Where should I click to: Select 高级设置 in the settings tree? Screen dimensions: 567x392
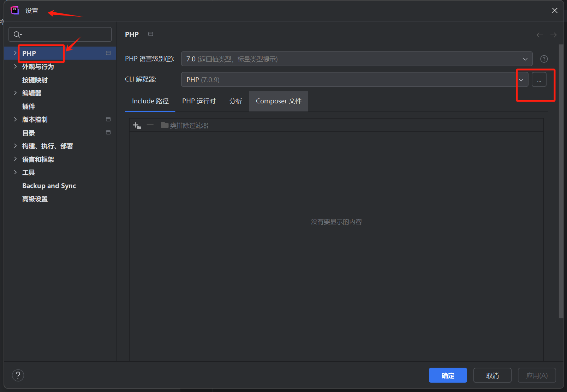click(35, 199)
